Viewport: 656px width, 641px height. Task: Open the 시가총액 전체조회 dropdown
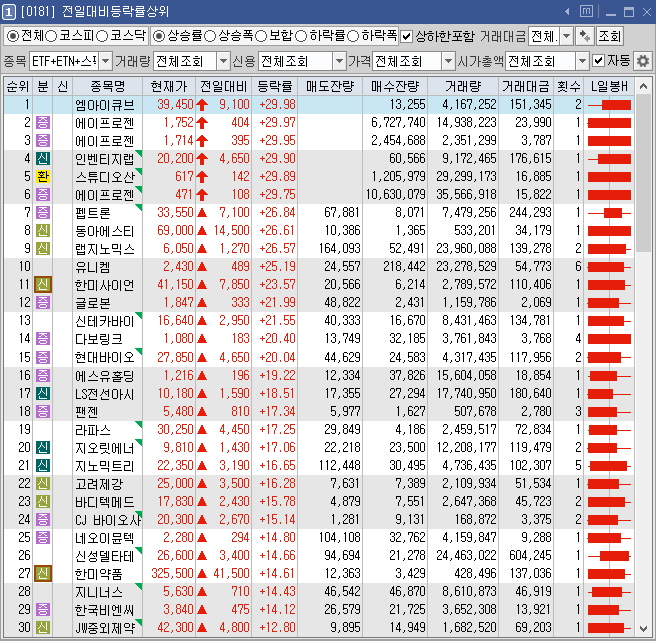click(x=582, y=62)
